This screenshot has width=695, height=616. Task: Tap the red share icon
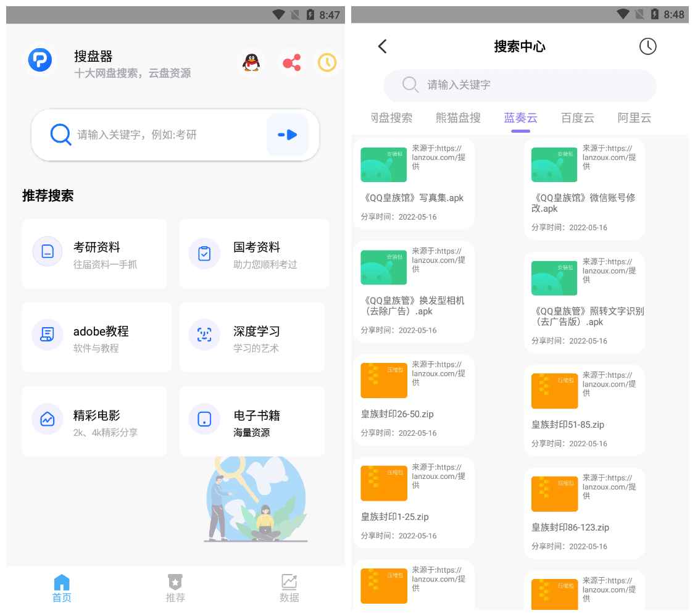coord(292,62)
